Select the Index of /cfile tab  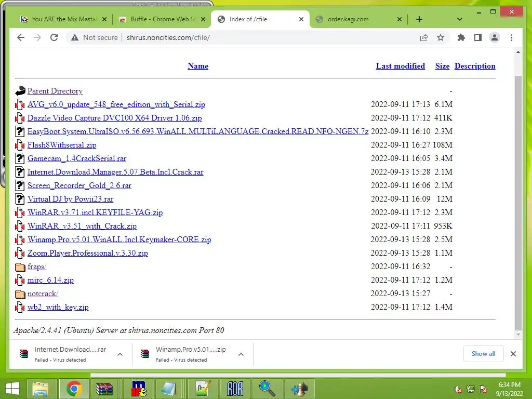click(260, 19)
